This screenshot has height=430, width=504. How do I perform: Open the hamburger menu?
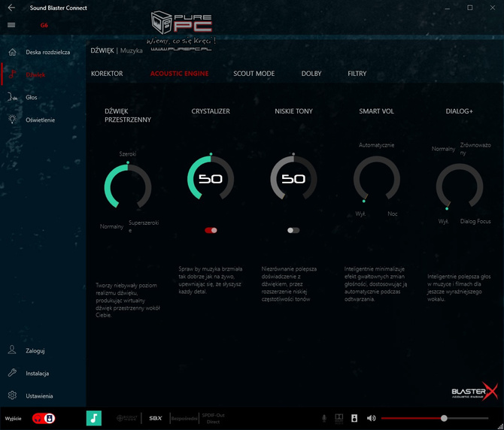(11, 25)
